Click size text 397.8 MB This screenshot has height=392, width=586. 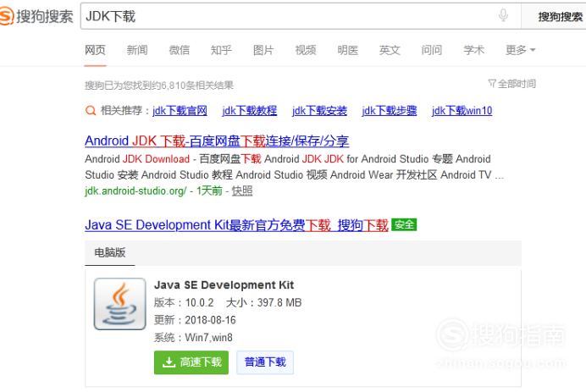(x=279, y=303)
